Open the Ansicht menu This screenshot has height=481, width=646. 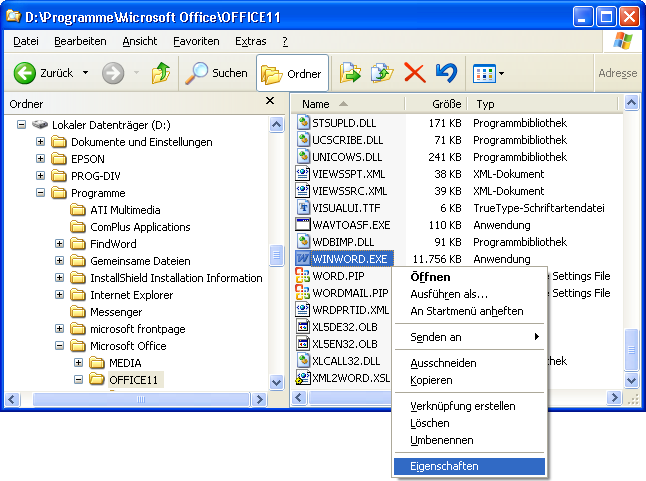[140, 41]
